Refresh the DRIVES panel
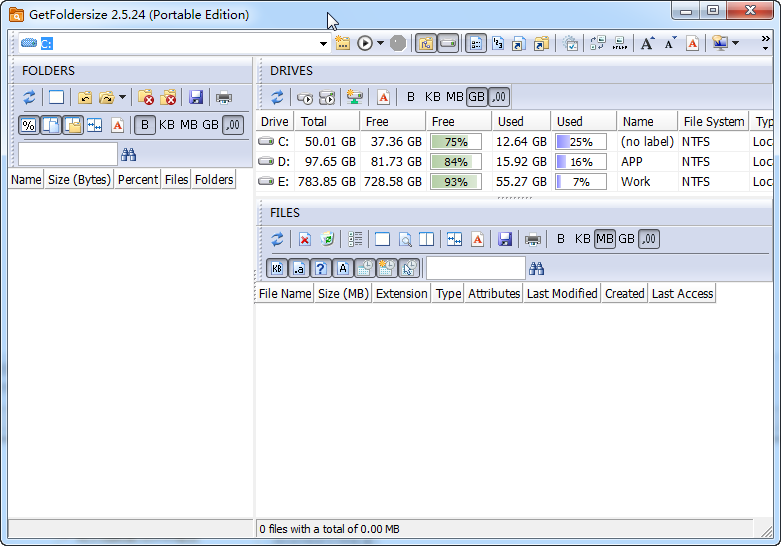 coord(277,97)
